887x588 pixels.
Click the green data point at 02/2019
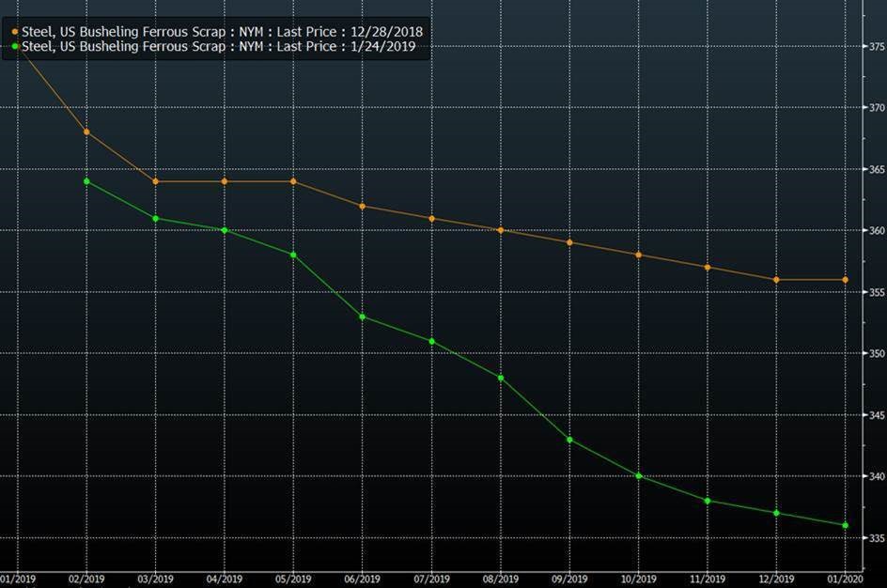click(x=86, y=181)
